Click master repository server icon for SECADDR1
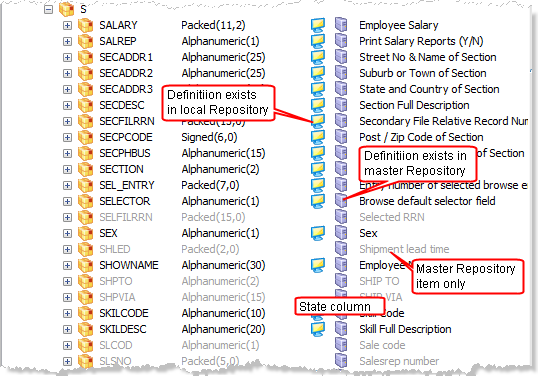 (x=341, y=57)
